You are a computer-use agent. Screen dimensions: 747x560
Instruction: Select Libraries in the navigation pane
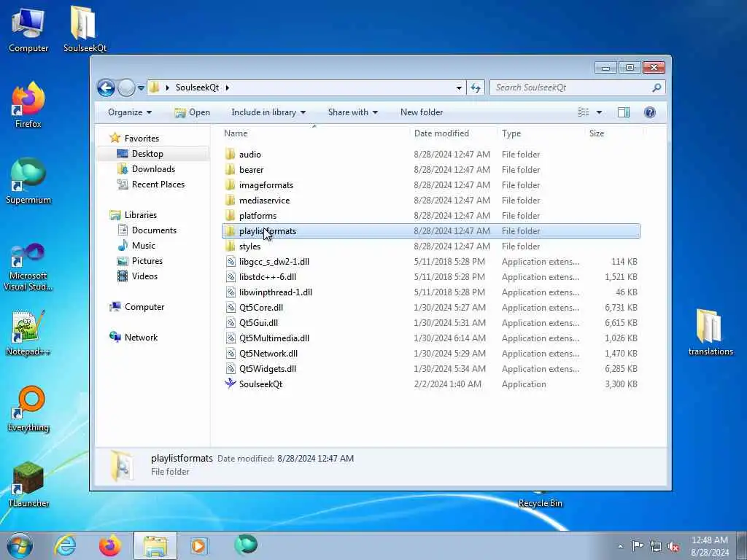(x=141, y=215)
